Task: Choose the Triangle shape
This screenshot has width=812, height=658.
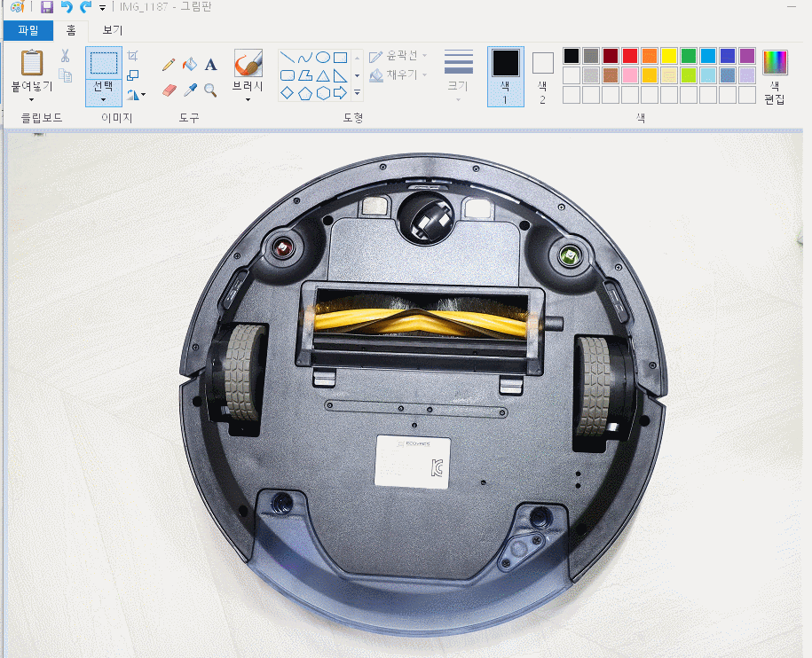Action: pyautogui.click(x=323, y=75)
